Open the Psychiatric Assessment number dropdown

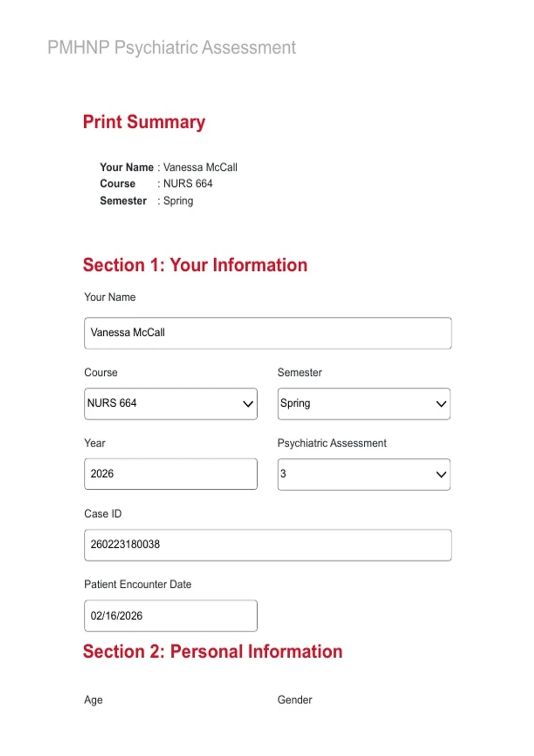point(364,475)
